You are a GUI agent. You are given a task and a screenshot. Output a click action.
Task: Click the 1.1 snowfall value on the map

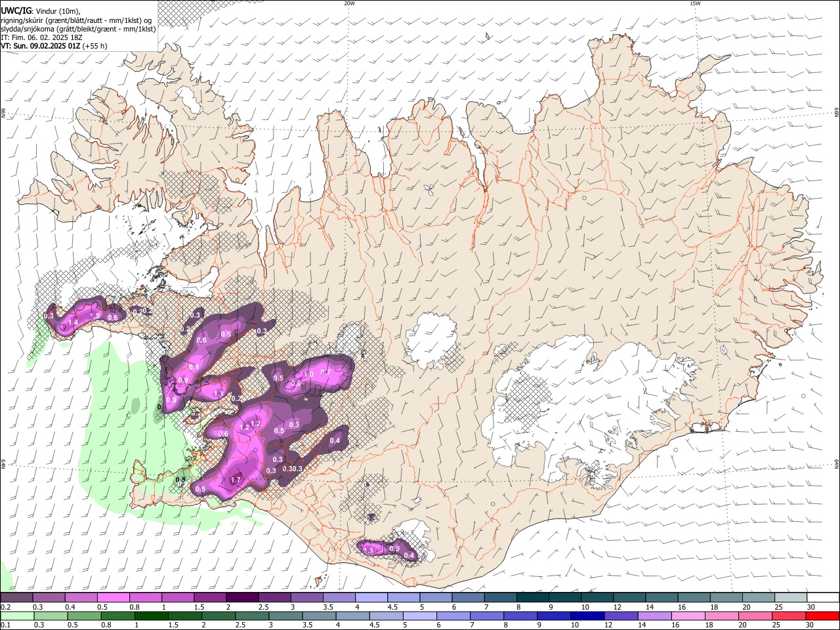[x=219, y=394]
